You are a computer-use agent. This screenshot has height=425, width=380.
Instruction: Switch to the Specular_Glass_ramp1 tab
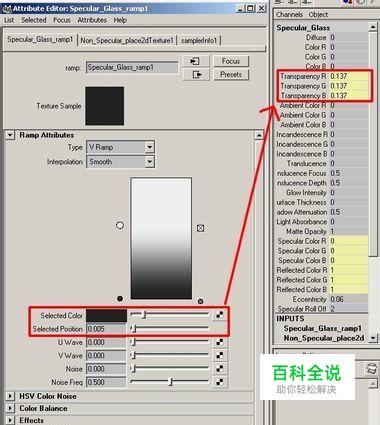pos(40,40)
